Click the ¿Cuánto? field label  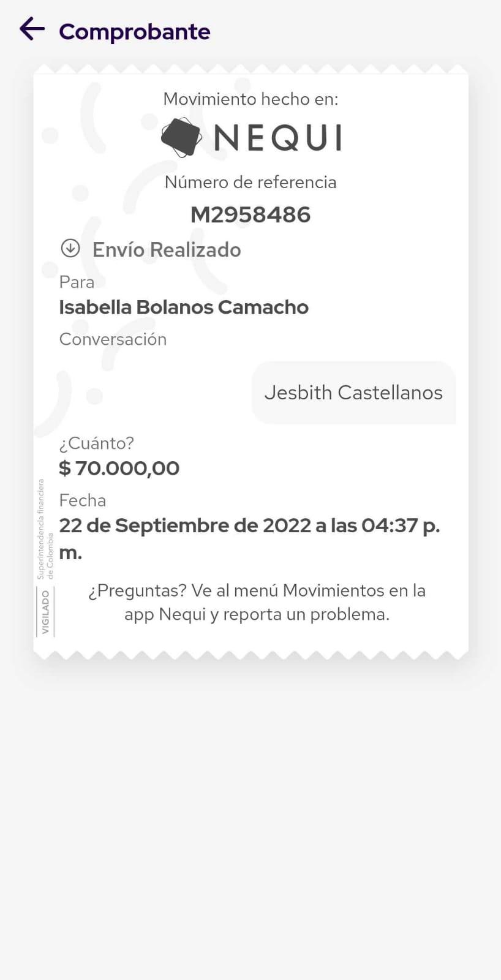pos(96,443)
